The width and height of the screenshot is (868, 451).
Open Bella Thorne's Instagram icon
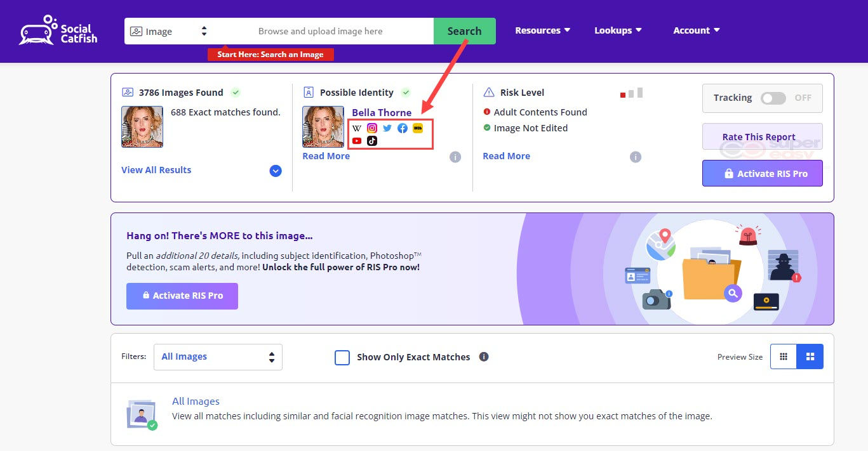[x=372, y=128]
